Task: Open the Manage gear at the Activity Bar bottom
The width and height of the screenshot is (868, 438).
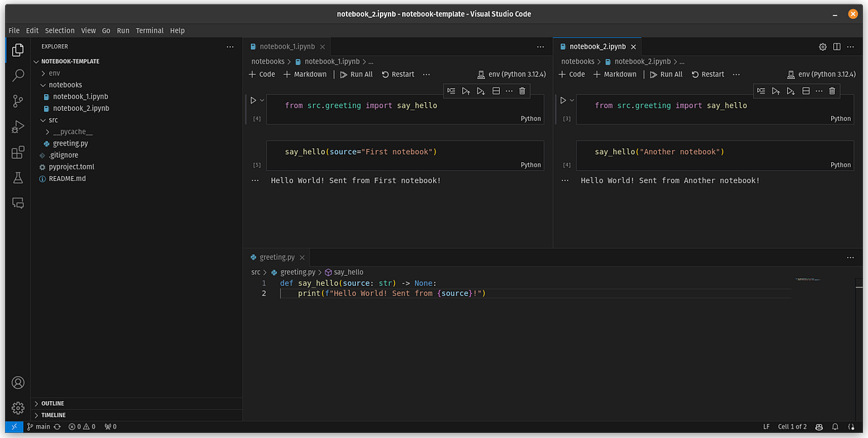Action: [17, 407]
